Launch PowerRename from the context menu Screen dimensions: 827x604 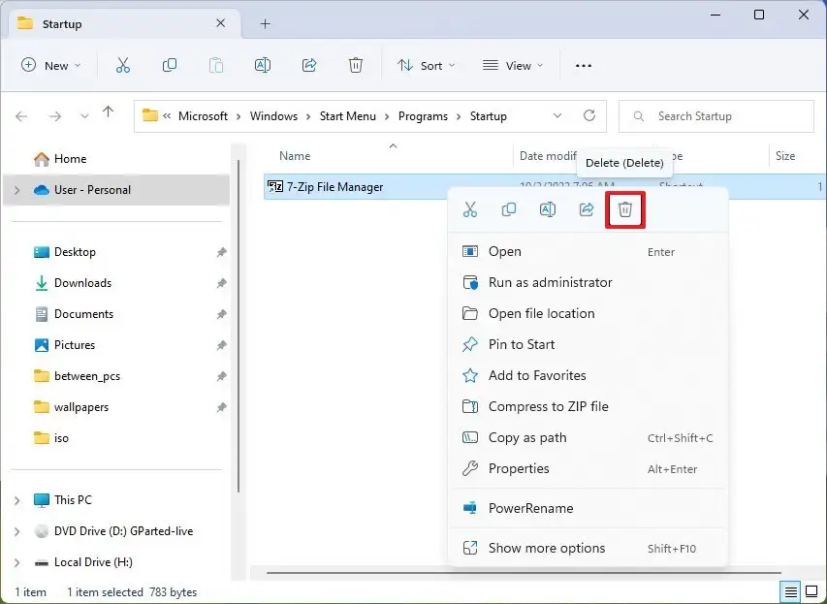(588, 508)
